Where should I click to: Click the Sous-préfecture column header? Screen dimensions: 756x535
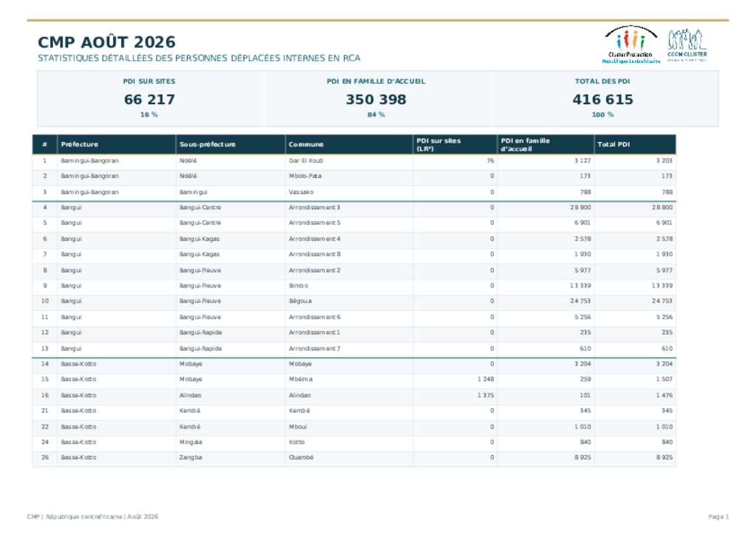[230, 144]
